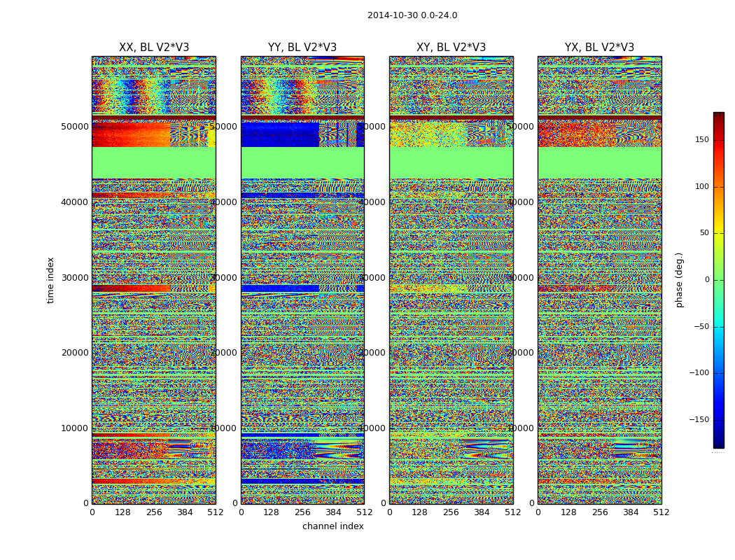Screen dimensions: 735x560
Task: Click colorbar tick label −150
Action: point(699,420)
